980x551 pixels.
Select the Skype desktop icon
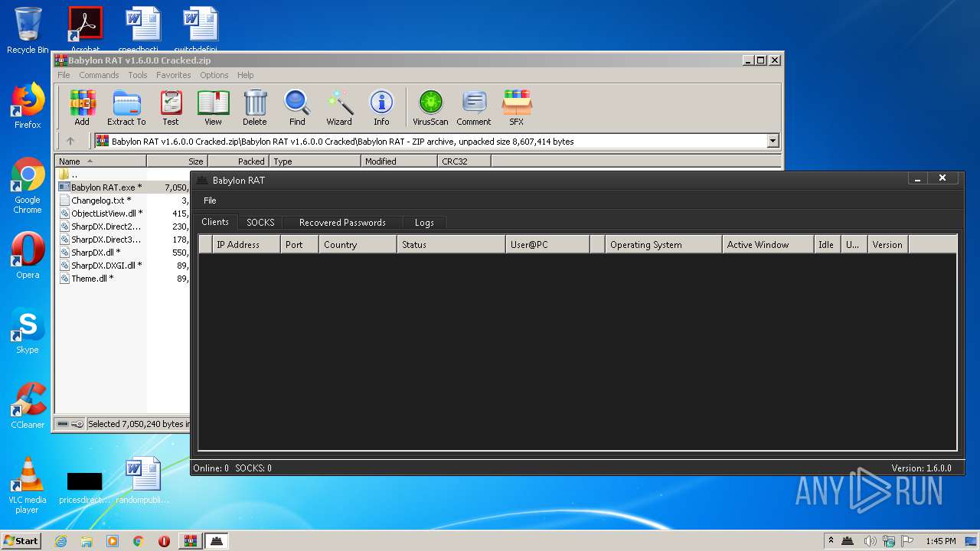pos(28,331)
